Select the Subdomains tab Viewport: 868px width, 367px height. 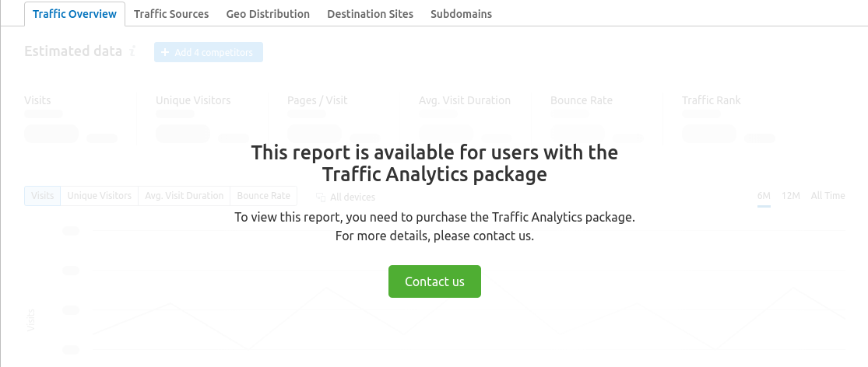(x=461, y=14)
